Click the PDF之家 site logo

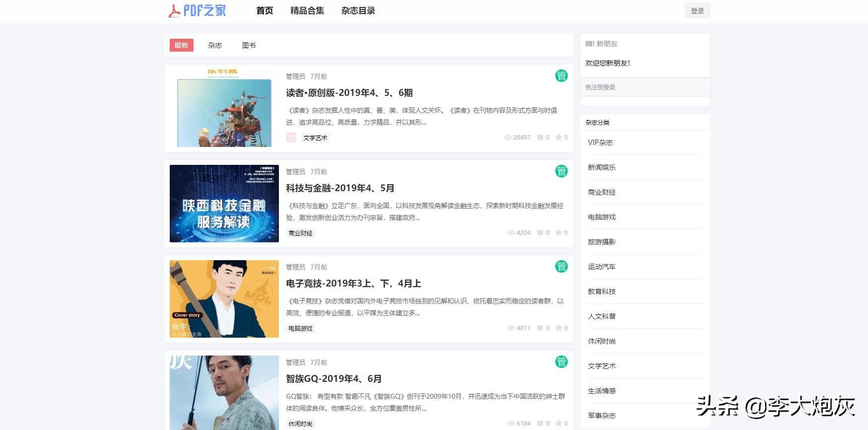pos(197,10)
